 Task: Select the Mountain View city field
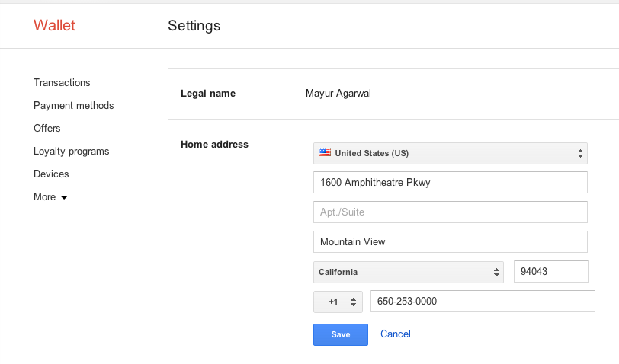pyautogui.click(x=450, y=241)
